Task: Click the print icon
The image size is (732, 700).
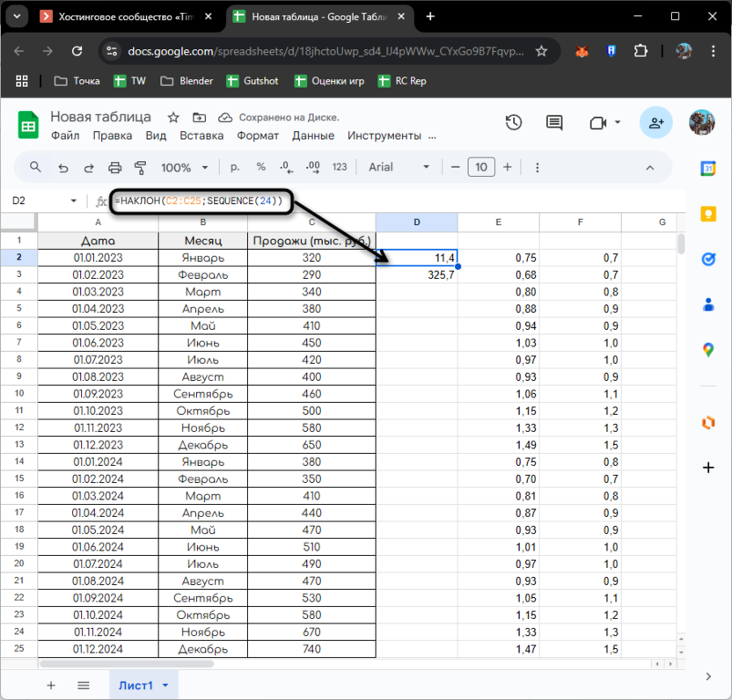Action: tap(114, 167)
